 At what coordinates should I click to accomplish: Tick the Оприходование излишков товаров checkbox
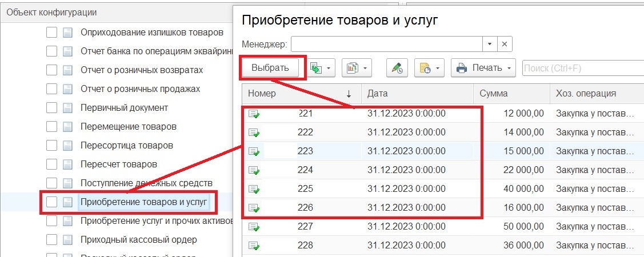click(x=51, y=33)
